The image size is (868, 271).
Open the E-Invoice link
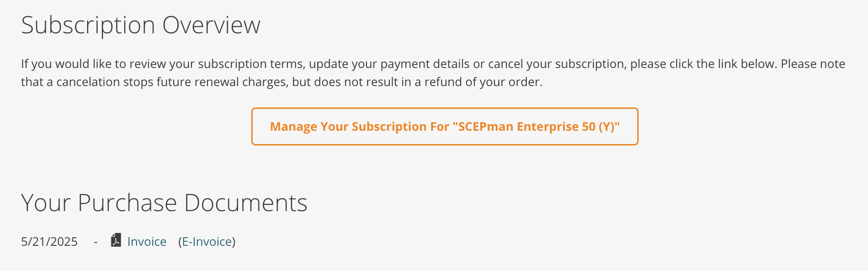tap(207, 242)
